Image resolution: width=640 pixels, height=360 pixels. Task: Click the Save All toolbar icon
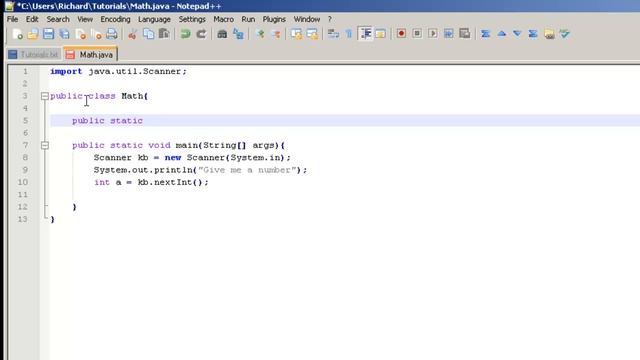[x=64, y=34]
